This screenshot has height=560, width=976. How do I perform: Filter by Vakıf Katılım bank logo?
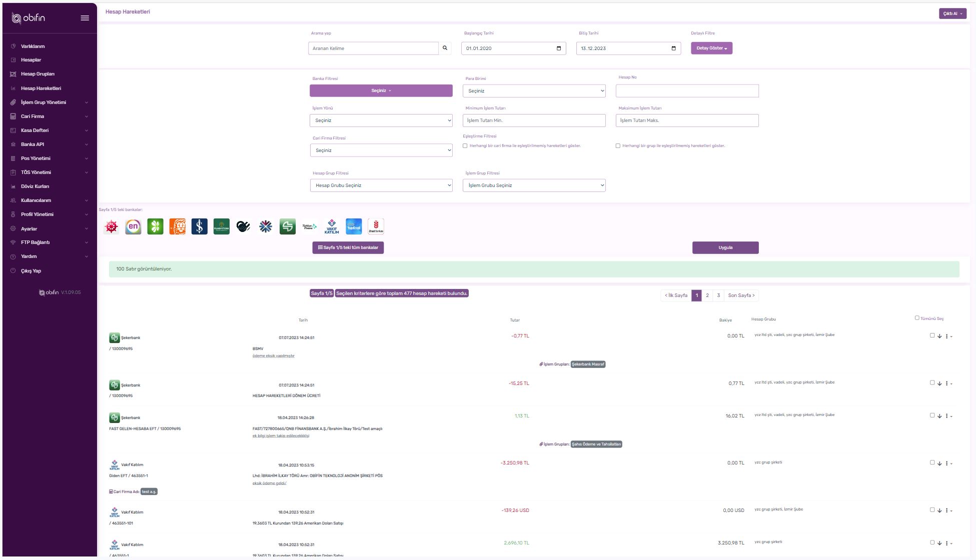(x=331, y=226)
